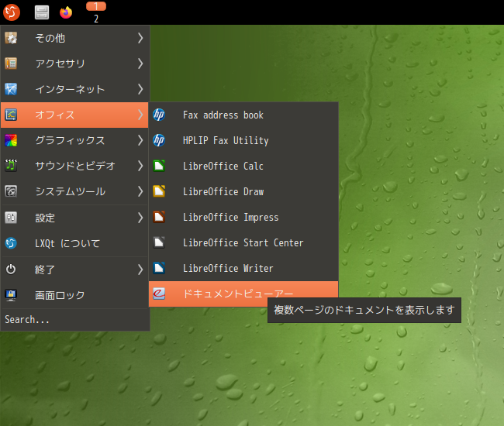This screenshot has width=504, height=426.
Task: Expand サウンドとビデオ submenu arrow
Action: 140,166
